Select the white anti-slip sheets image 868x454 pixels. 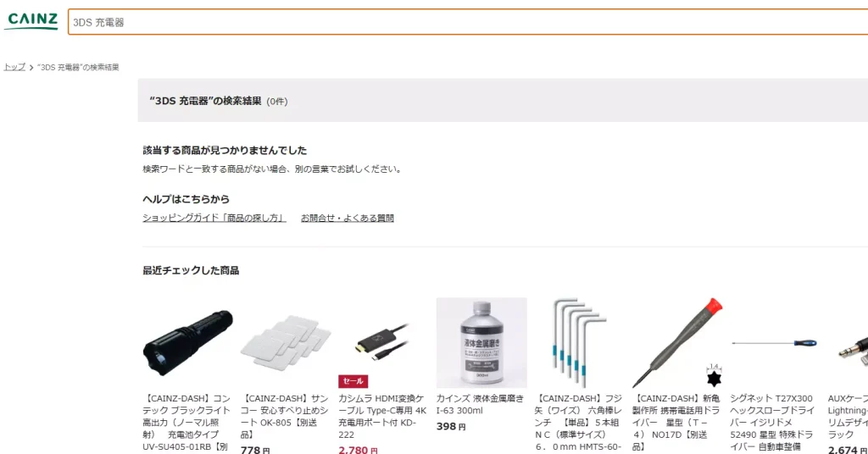click(x=286, y=343)
